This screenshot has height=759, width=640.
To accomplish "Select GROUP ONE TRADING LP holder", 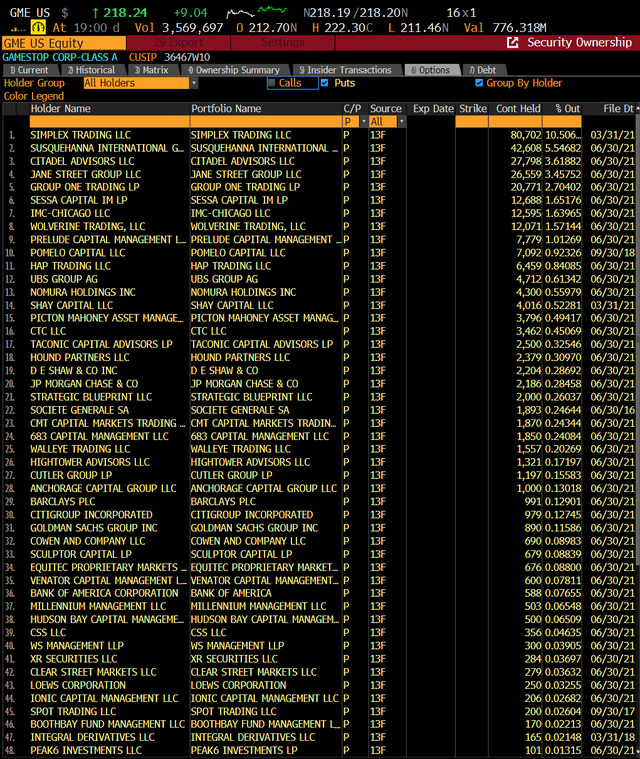I will 85,187.
